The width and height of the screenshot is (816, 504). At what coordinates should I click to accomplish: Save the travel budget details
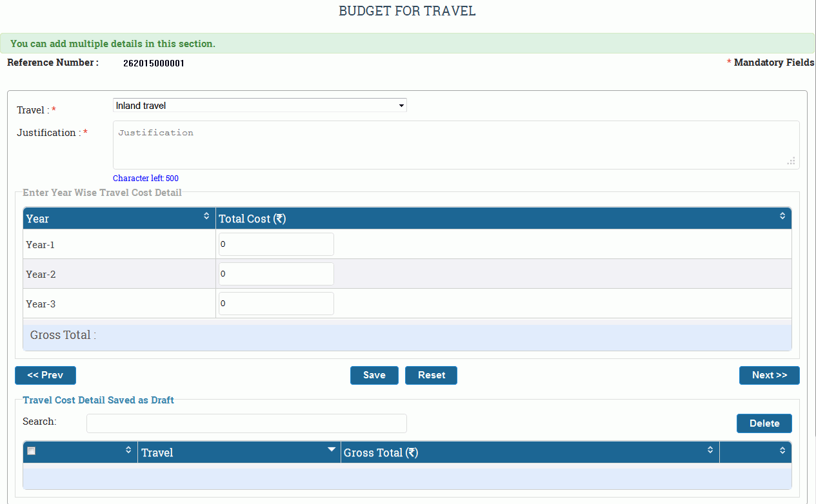(374, 375)
